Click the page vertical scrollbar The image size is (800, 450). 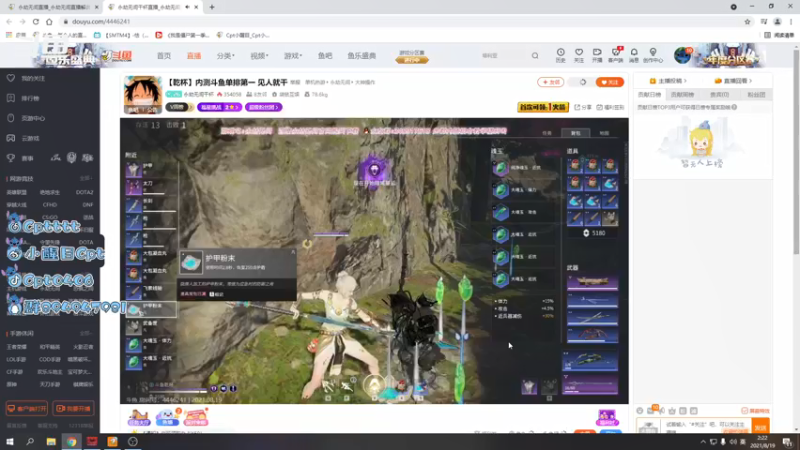click(x=796, y=153)
